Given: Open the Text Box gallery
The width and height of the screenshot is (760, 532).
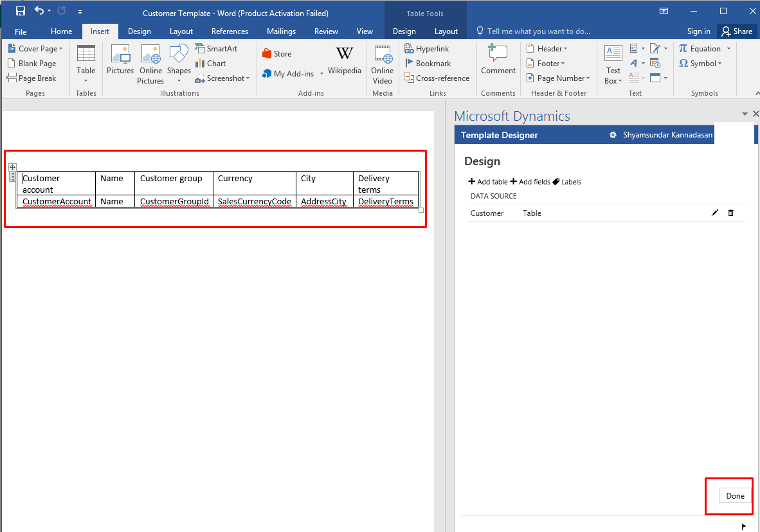Looking at the screenshot, I should click(613, 65).
